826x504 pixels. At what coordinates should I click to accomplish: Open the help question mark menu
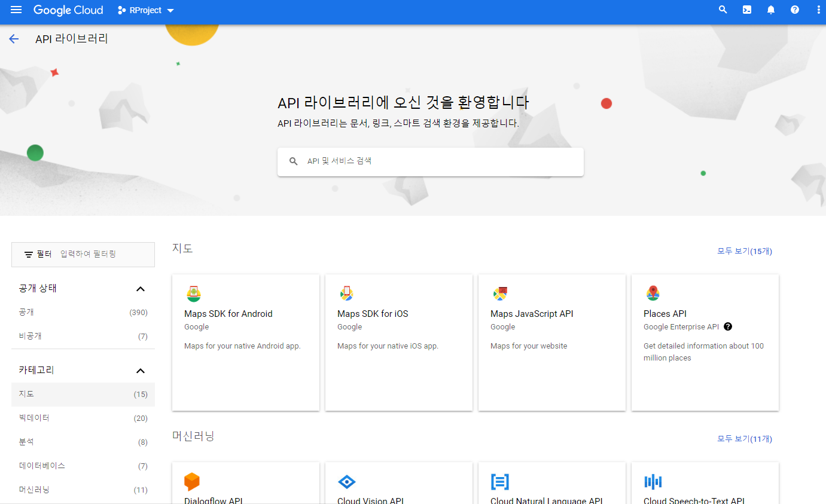[795, 10]
